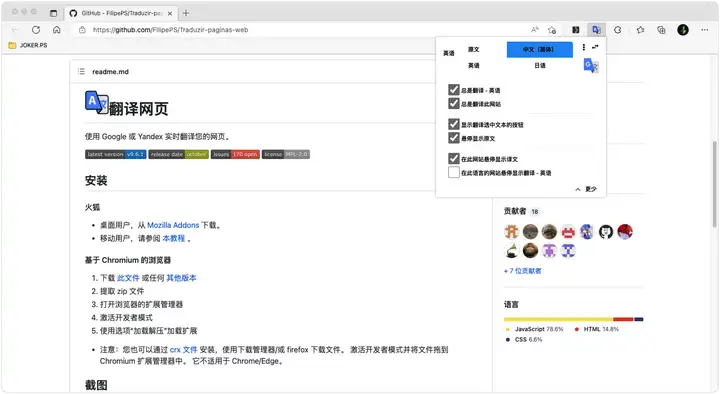The image size is (720, 394).
Task: Add page to favorites star-plus icon
Action: [552, 30]
